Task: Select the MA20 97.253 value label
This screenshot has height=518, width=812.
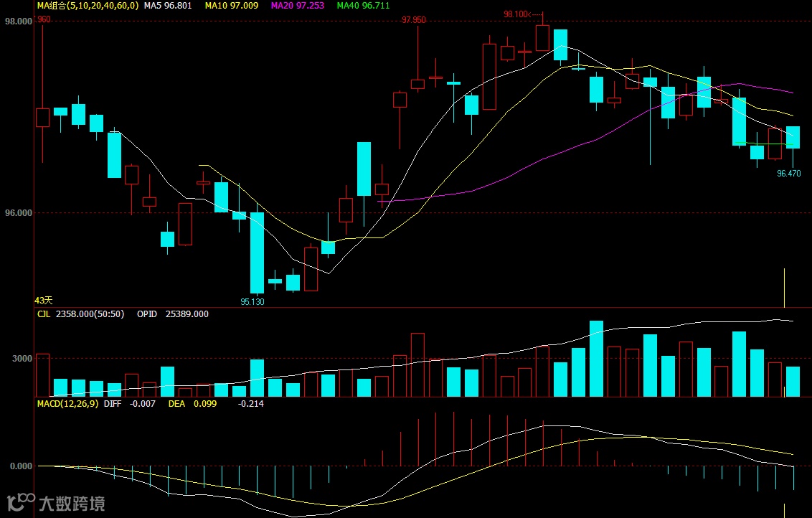Action: (297, 6)
